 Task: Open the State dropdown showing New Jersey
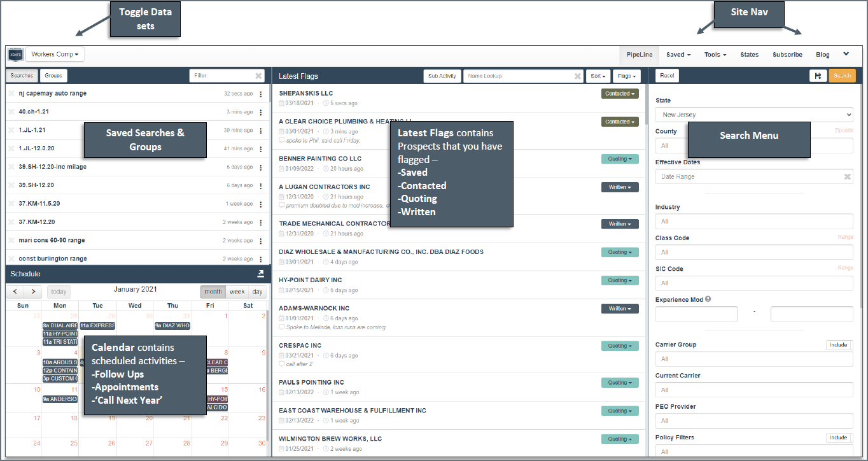tap(754, 115)
